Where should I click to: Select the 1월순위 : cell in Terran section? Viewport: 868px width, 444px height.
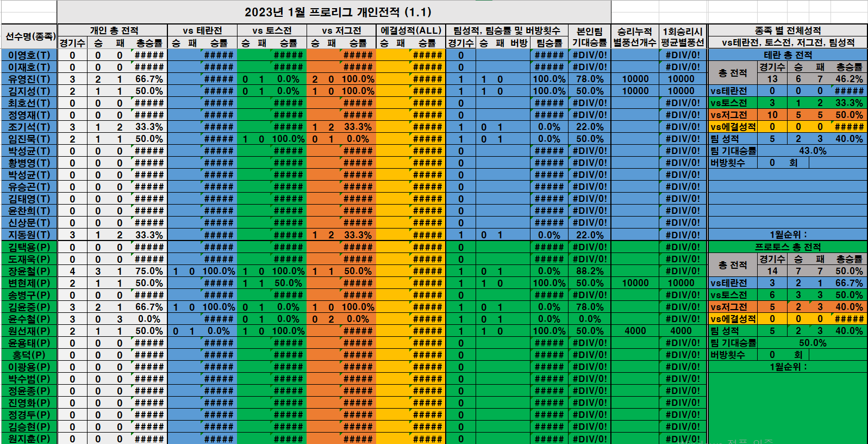[x=788, y=235]
